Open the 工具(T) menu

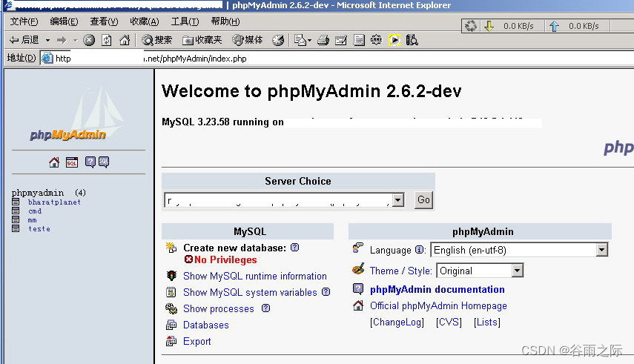[x=185, y=21]
